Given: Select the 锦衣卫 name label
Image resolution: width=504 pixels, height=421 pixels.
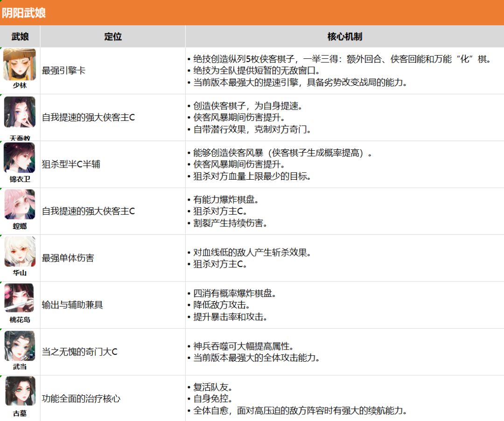Looking at the screenshot, I should click(x=20, y=179).
